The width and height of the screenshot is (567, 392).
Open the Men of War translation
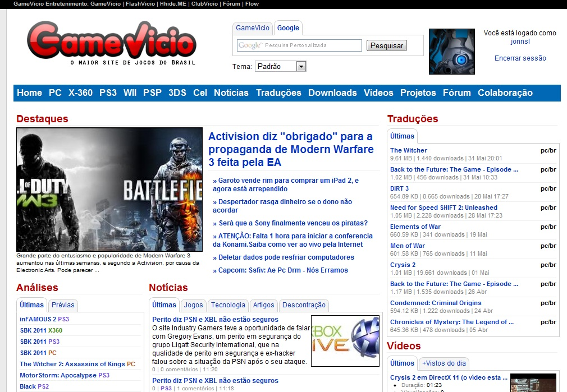407,246
